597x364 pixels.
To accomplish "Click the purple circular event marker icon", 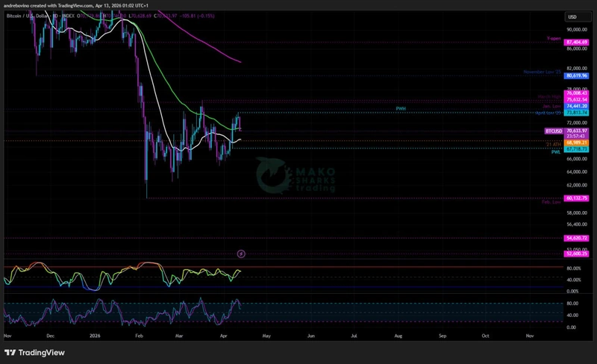I will (241, 254).
